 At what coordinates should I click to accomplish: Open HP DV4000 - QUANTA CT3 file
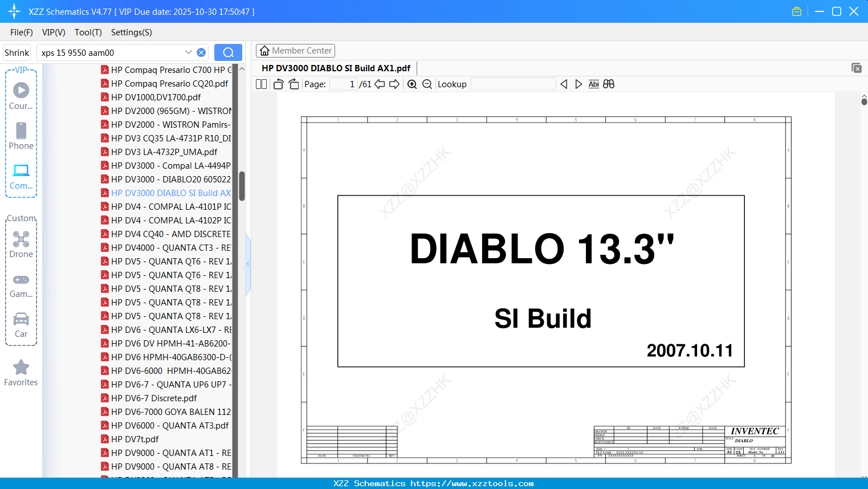[x=166, y=247]
